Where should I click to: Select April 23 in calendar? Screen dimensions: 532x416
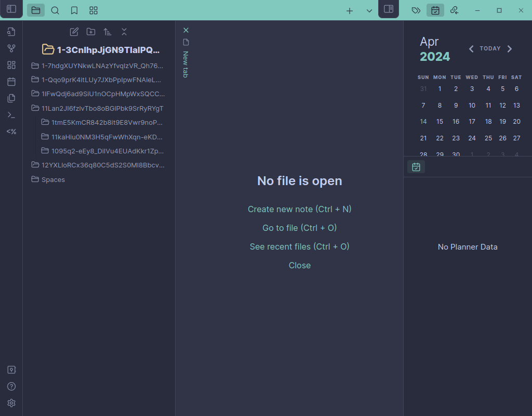coord(456,138)
